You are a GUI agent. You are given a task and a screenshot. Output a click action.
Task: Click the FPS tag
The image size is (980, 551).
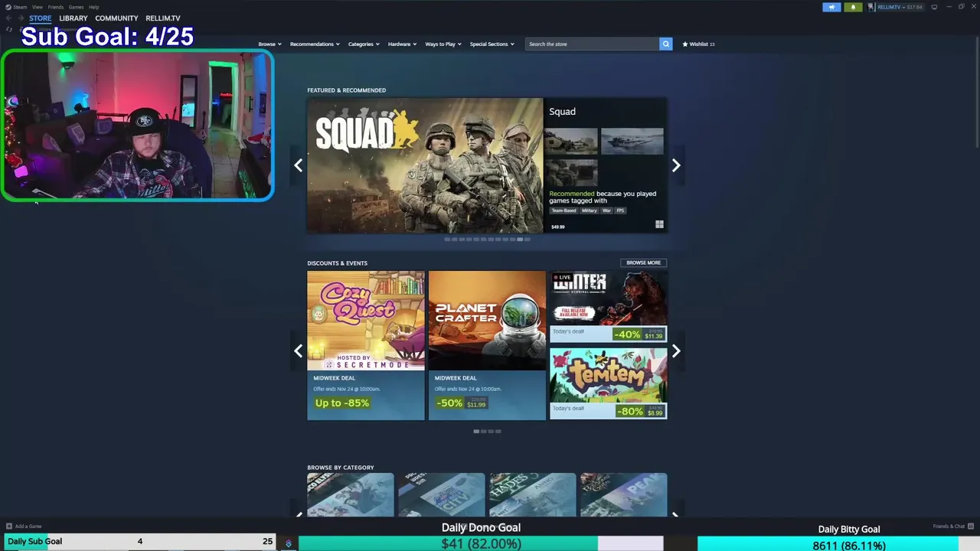[x=620, y=210]
